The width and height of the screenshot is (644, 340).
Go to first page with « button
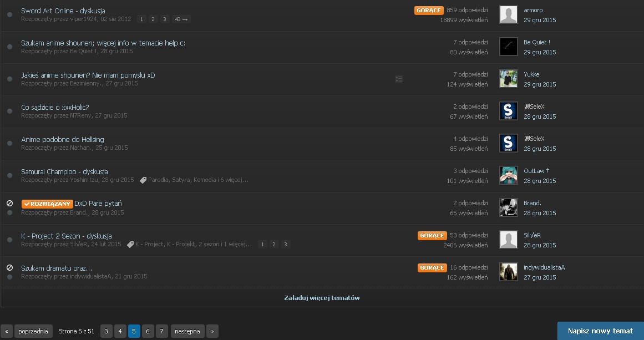point(7,331)
